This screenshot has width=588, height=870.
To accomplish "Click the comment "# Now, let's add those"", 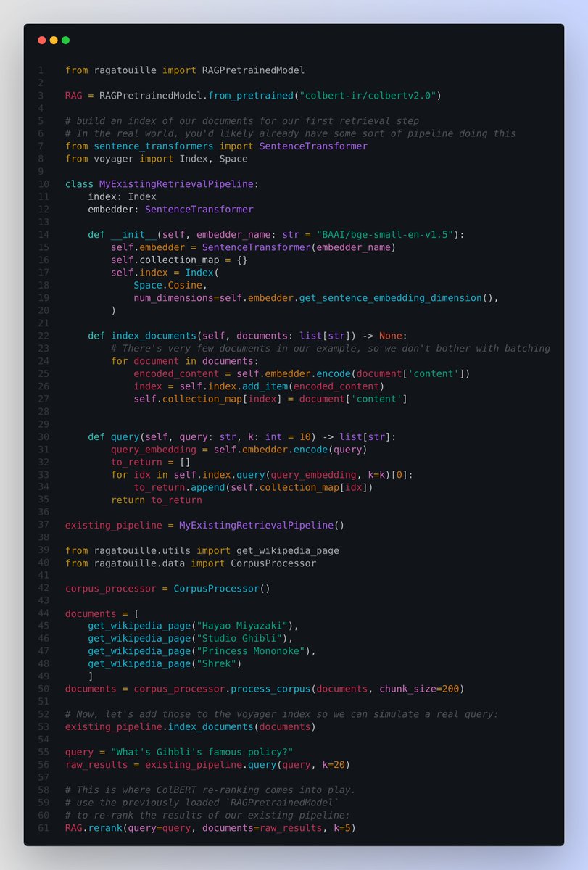I will 282,714.
